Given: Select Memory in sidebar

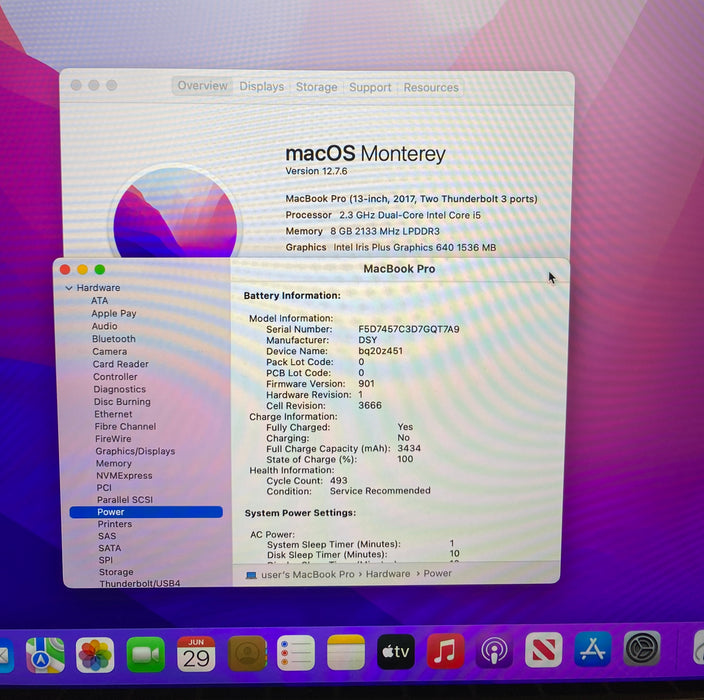Looking at the screenshot, I should coord(114,463).
